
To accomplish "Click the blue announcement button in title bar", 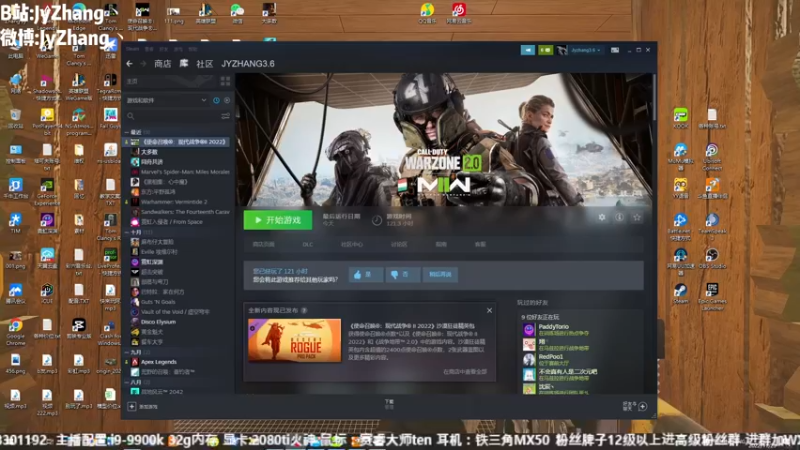I will click(528, 50).
